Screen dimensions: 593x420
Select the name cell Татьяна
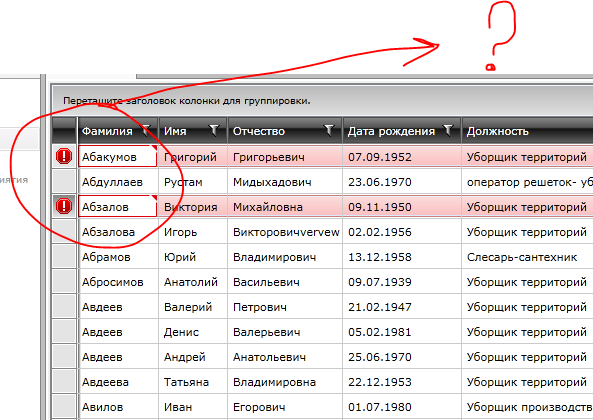193,382
